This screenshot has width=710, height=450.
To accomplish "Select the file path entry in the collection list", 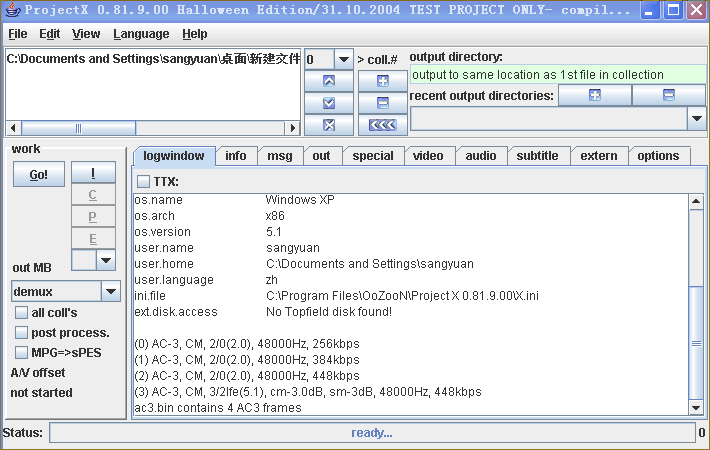I will pos(153,59).
